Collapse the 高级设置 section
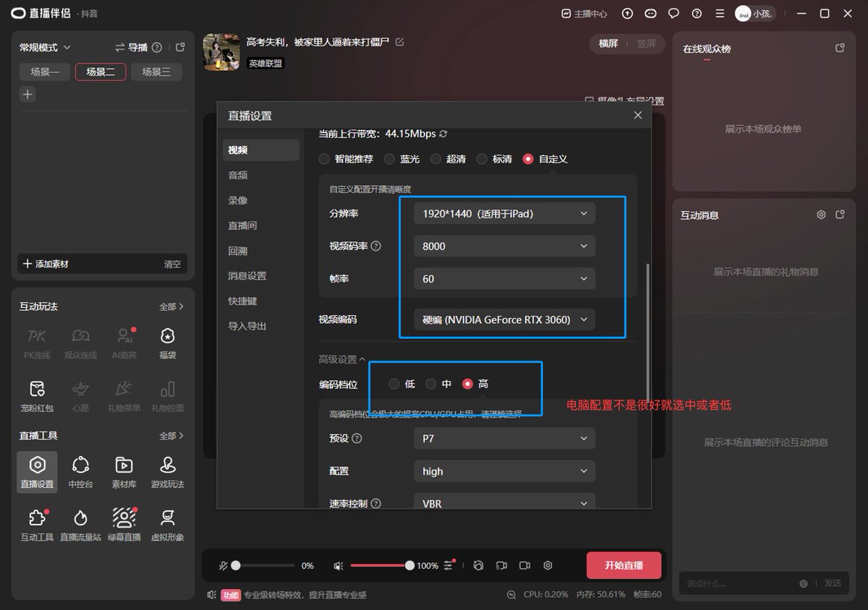This screenshot has width=868, height=610. tap(342, 359)
